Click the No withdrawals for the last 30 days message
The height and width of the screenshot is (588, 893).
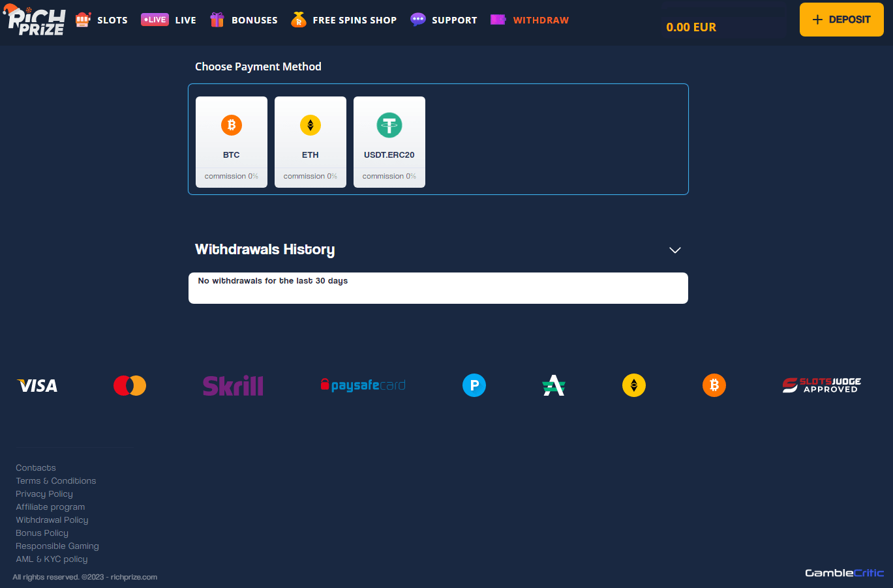pyautogui.click(x=273, y=281)
